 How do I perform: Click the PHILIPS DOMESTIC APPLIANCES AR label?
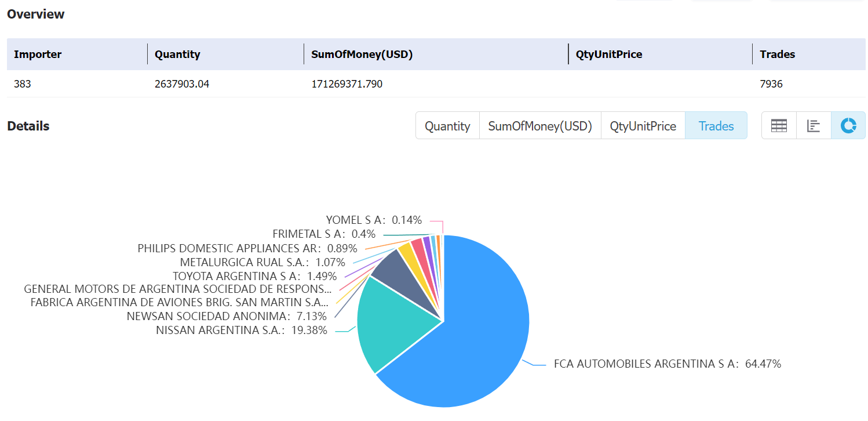click(x=247, y=248)
